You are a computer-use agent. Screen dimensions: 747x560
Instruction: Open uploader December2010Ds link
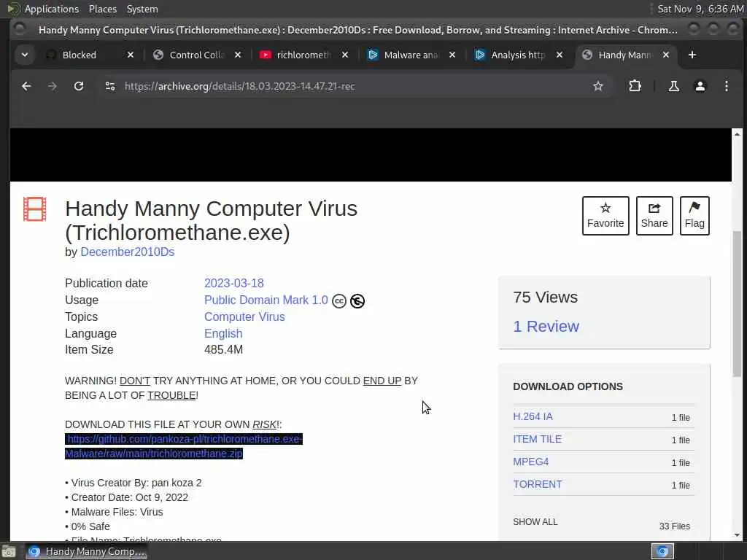coord(127,252)
